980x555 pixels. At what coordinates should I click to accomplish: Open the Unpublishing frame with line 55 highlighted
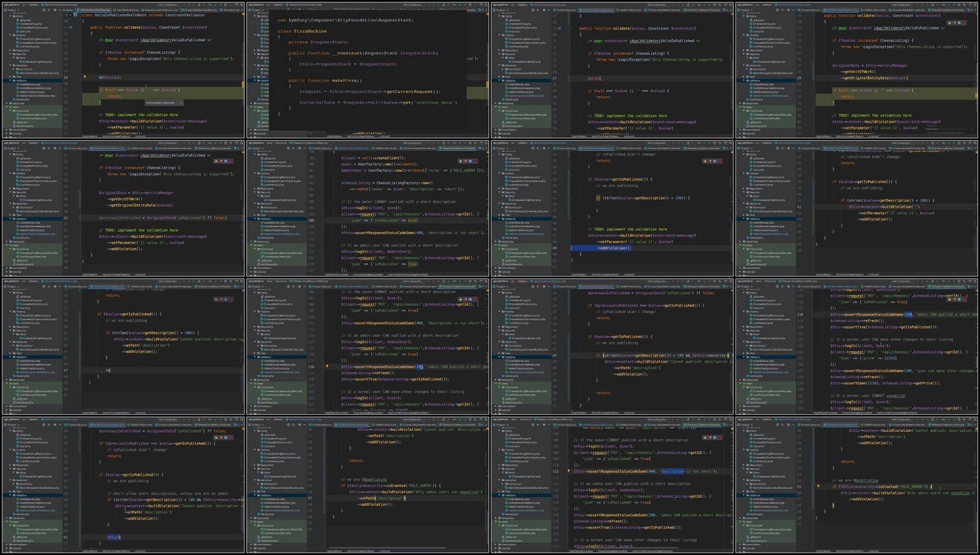858,485
